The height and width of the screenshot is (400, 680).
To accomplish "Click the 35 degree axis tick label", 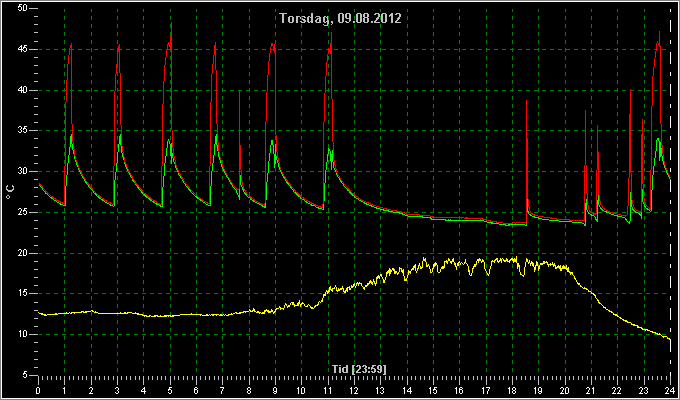I will (23, 131).
